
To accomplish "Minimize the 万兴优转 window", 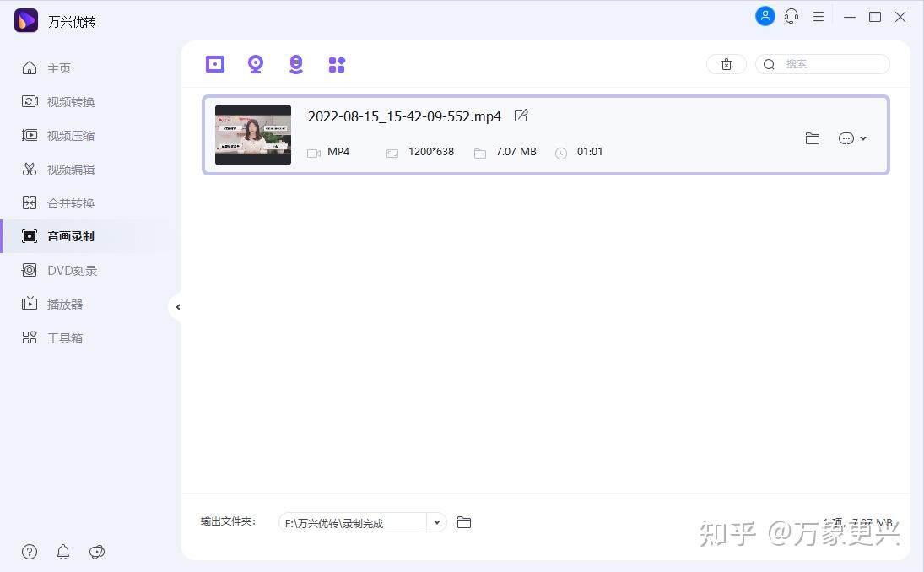I will pos(849,17).
